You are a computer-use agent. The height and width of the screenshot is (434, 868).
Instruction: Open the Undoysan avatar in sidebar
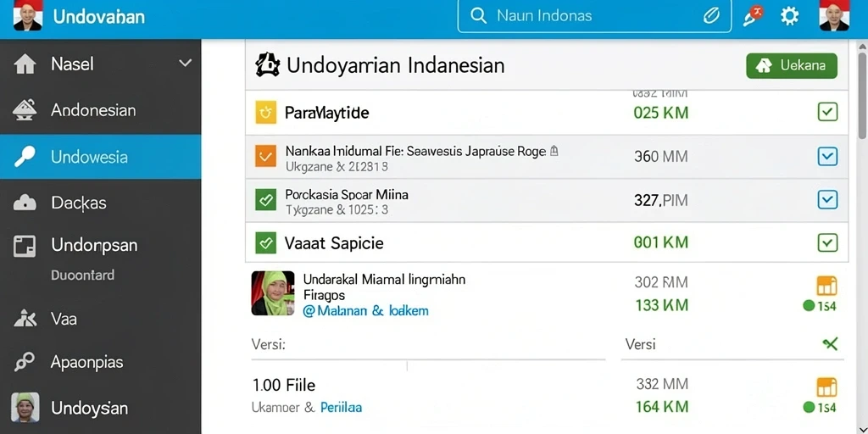click(x=25, y=408)
